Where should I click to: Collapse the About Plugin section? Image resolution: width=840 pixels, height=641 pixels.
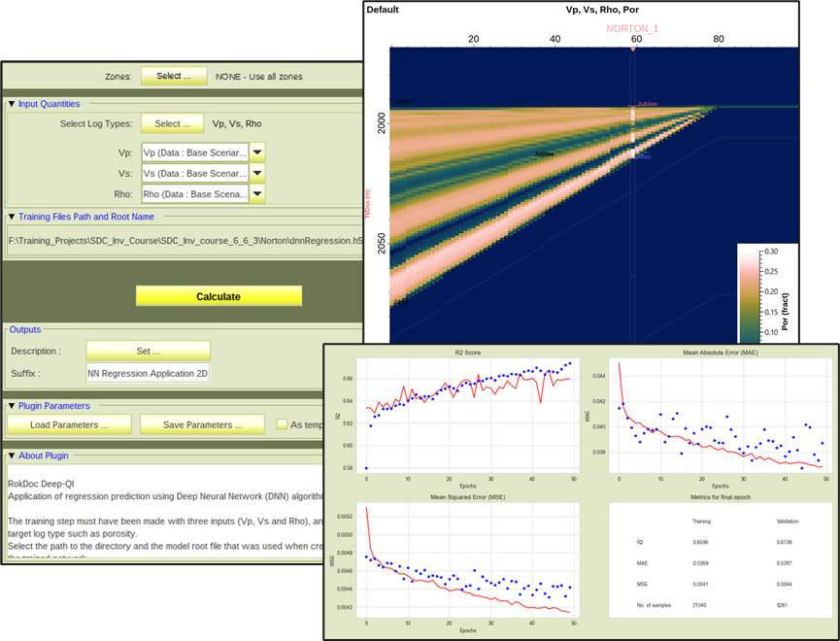click(12, 455)
